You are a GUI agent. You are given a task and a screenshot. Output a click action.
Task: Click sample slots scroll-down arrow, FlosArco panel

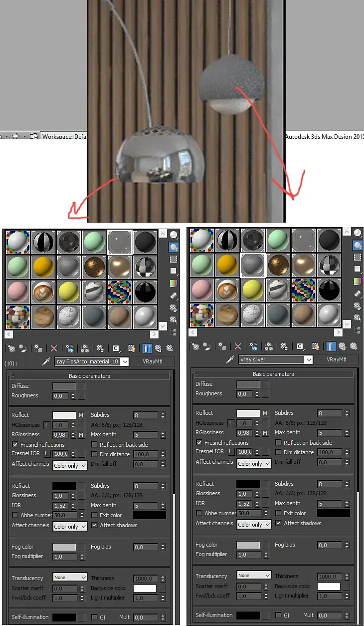point(162,326)
